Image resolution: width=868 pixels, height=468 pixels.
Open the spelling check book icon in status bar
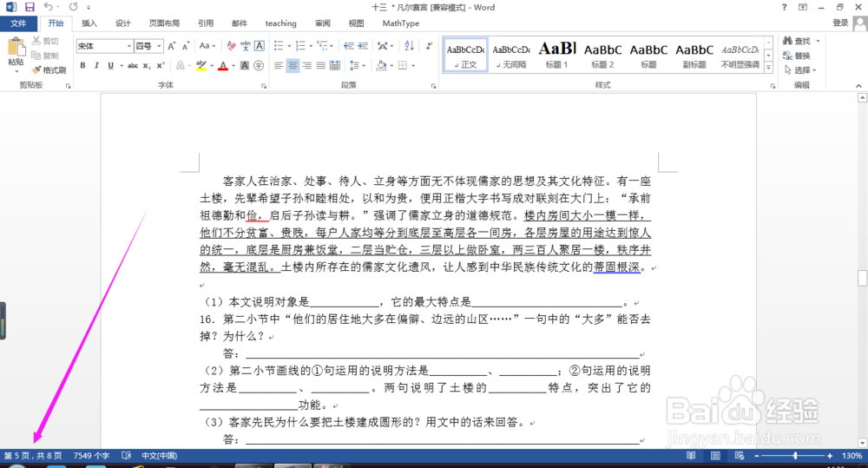point(126,455)
